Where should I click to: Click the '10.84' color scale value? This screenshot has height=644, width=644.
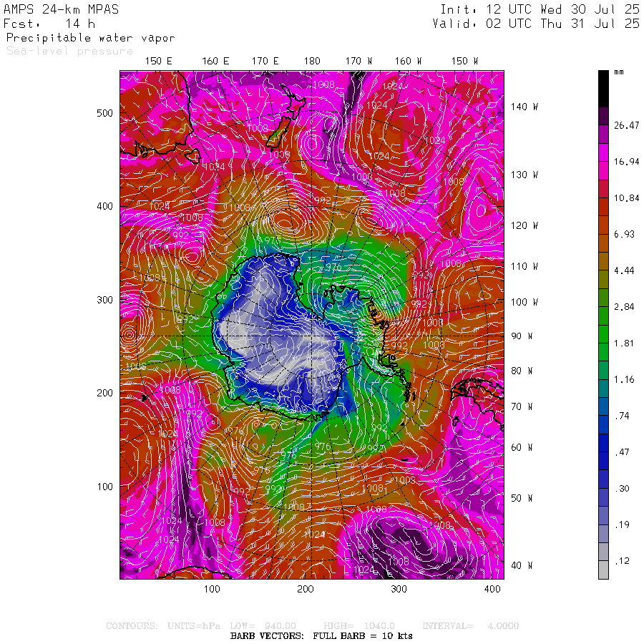click(x=626, y=198)
